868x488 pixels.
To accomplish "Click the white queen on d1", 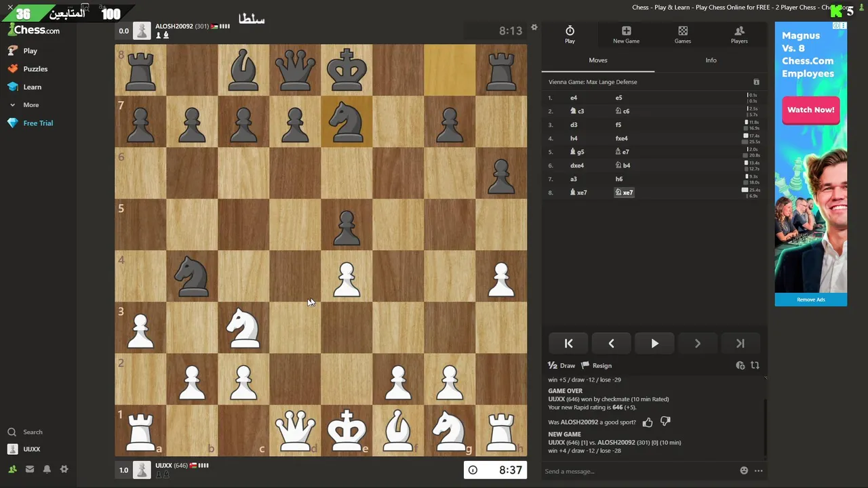I will click(295, 430).
